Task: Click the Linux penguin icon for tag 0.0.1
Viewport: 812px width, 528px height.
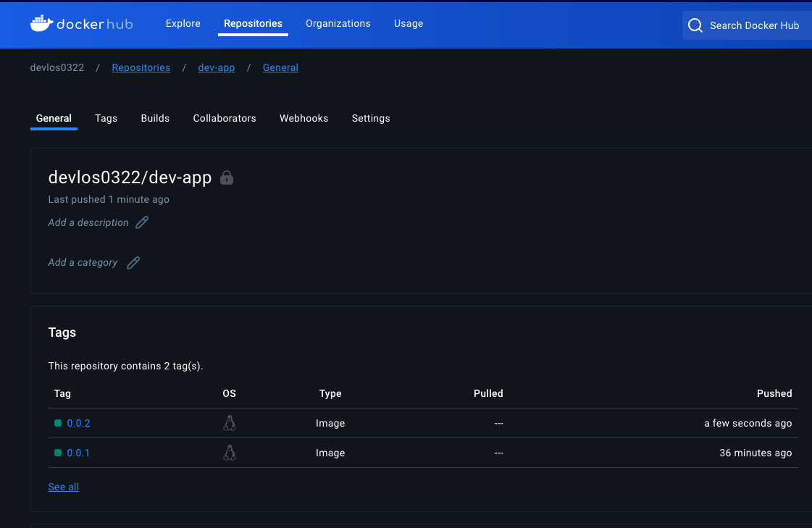Action: tap(230, 453)
